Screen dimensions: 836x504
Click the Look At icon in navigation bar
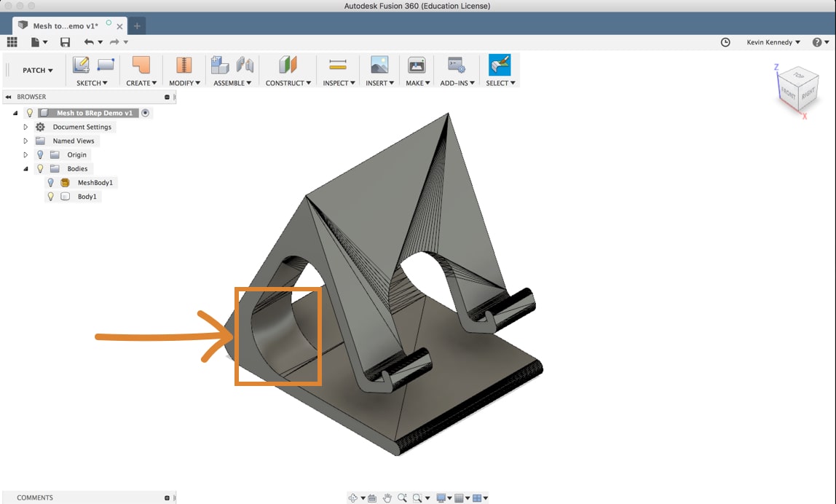[372, 498]
